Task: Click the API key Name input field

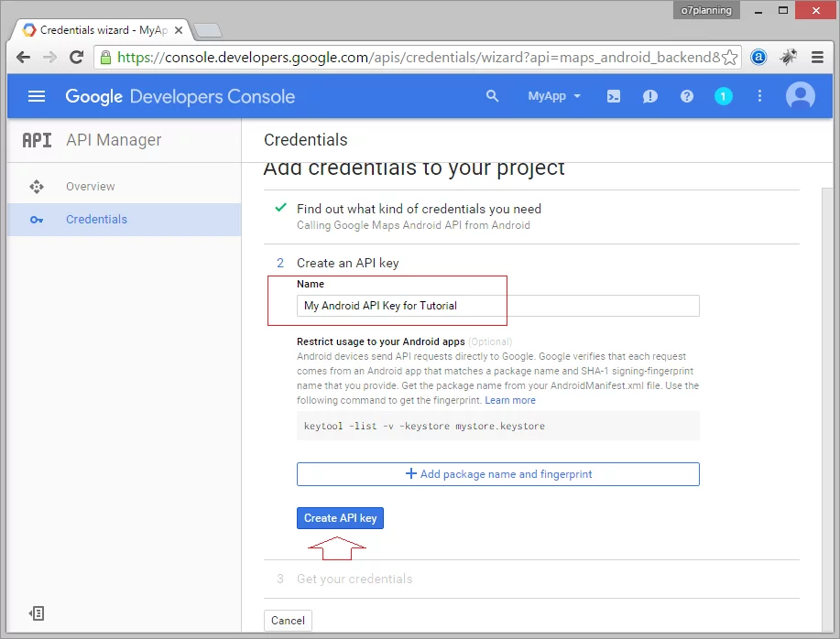Action: (497, 306)
